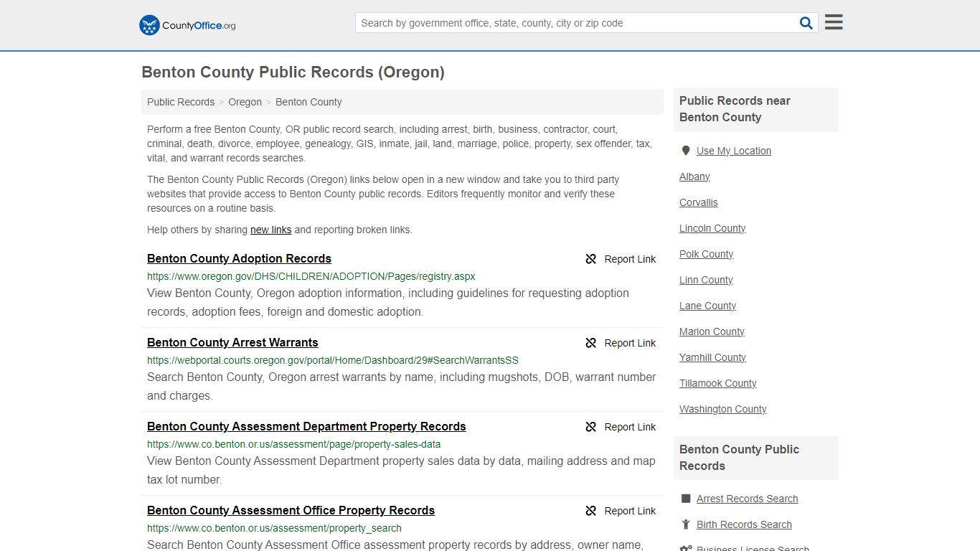Open the new links sharing link
Image resolution: width=980 pixels, height=551 pixels.
tap(270, 230)
